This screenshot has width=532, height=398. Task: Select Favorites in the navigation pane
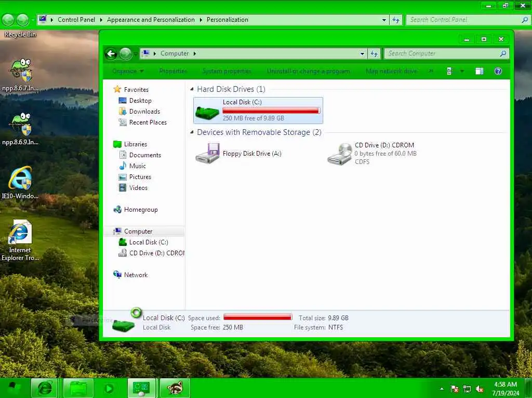point(136,89)
